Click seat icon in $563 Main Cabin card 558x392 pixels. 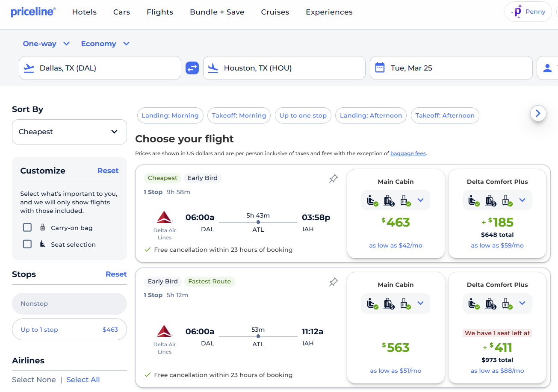[x=372, y=304]
